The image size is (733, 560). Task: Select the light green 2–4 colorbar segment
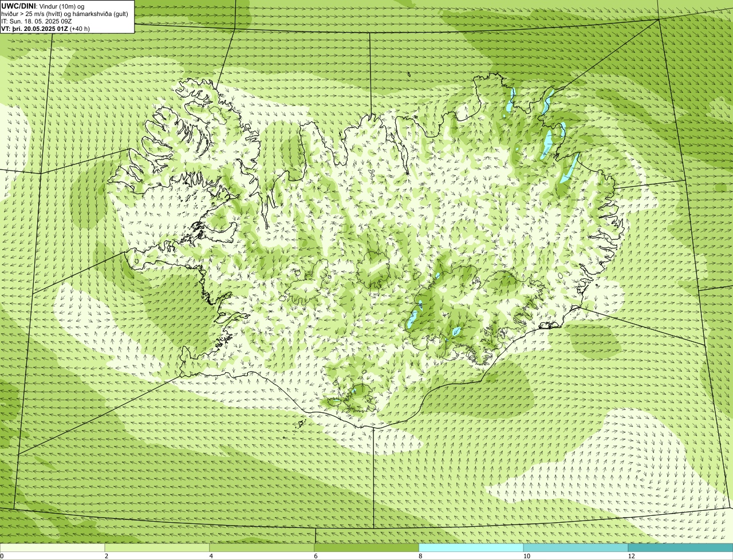(157, 547)
